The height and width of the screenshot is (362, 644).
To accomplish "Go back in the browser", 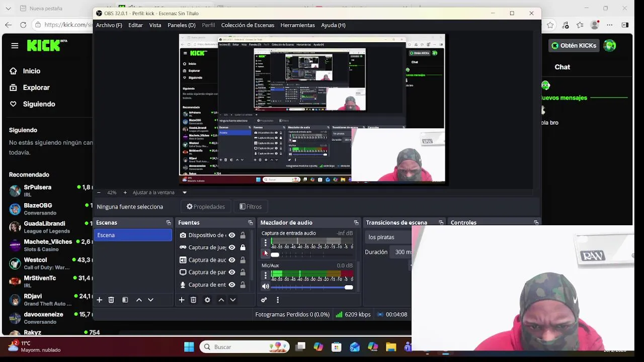I will (x=8, y=25).
